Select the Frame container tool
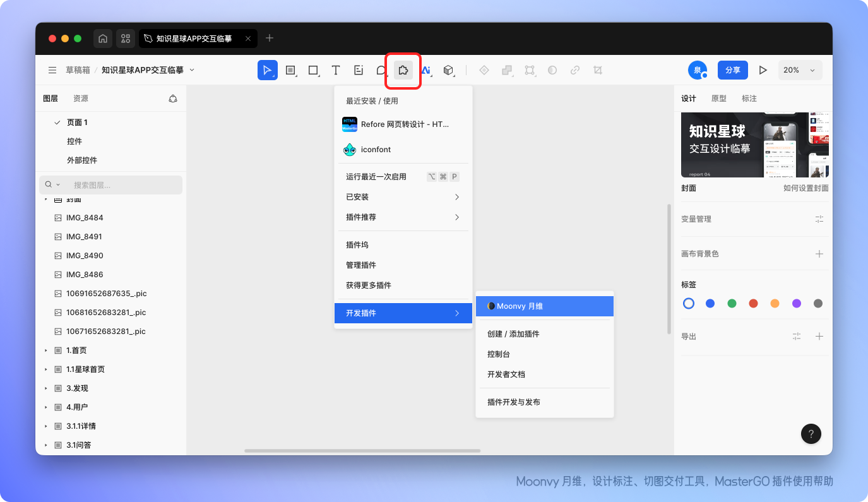The image size is (868, 502). point(290,70)
